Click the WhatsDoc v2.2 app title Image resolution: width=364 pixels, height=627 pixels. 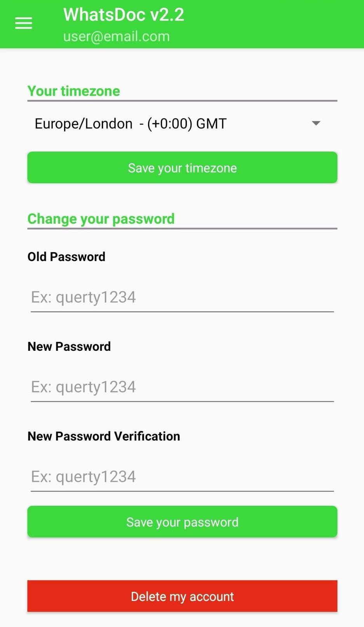[124, 15]
